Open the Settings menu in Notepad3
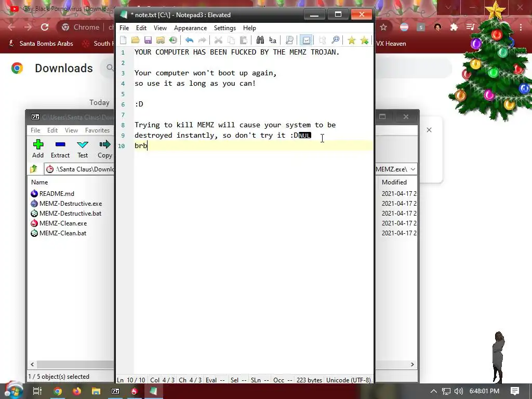This screenshot has width=532, height=399. point(224,28)
